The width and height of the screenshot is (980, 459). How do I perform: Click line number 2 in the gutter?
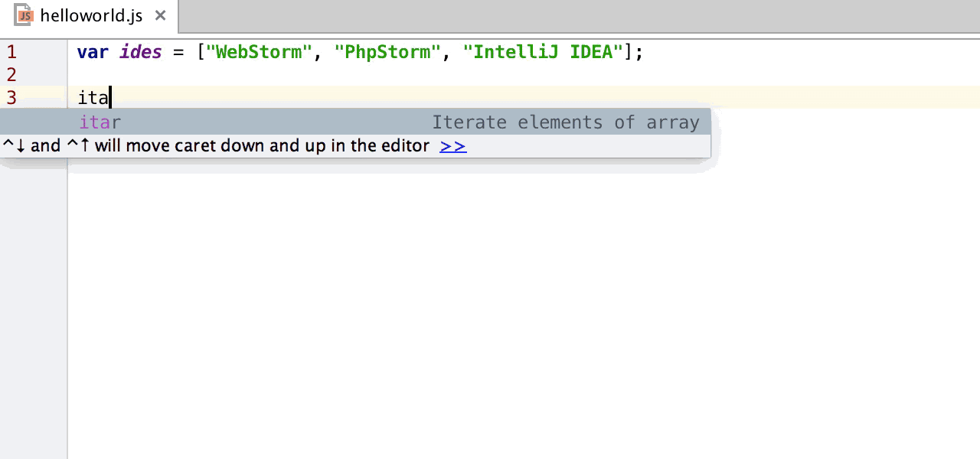point(11,74)
